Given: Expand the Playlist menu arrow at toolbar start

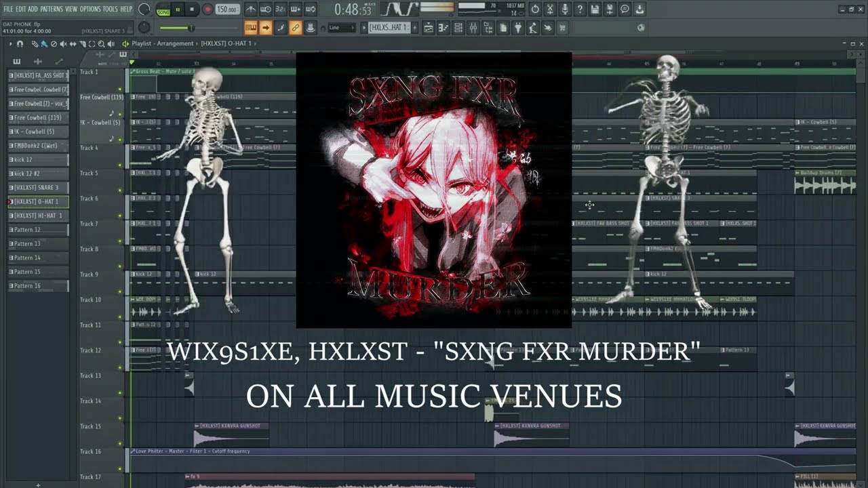Looking at the screenshot, I should [10, 43].
